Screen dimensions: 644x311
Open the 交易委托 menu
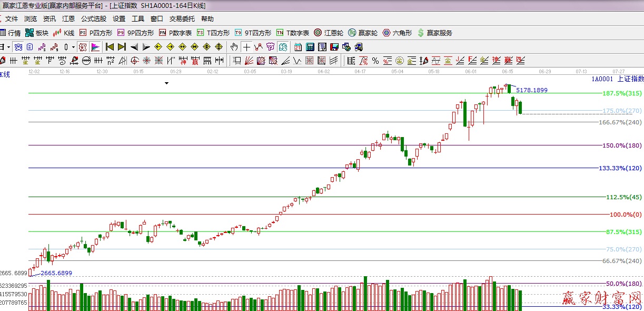(x=182, y=19)
